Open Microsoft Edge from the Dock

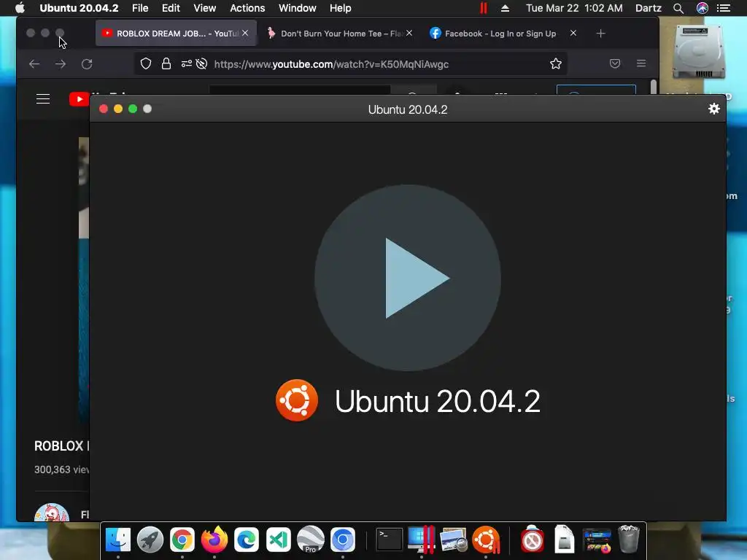point(247,540)
